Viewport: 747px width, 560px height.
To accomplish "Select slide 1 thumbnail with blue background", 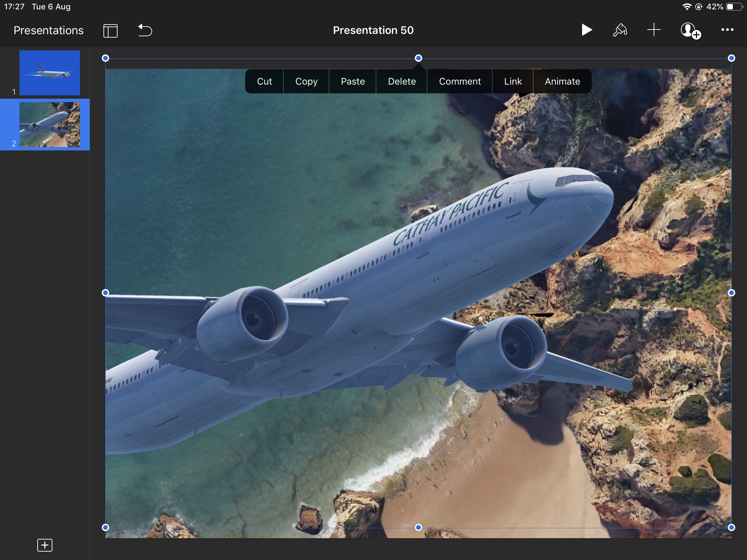I will [x=50, y=73].
